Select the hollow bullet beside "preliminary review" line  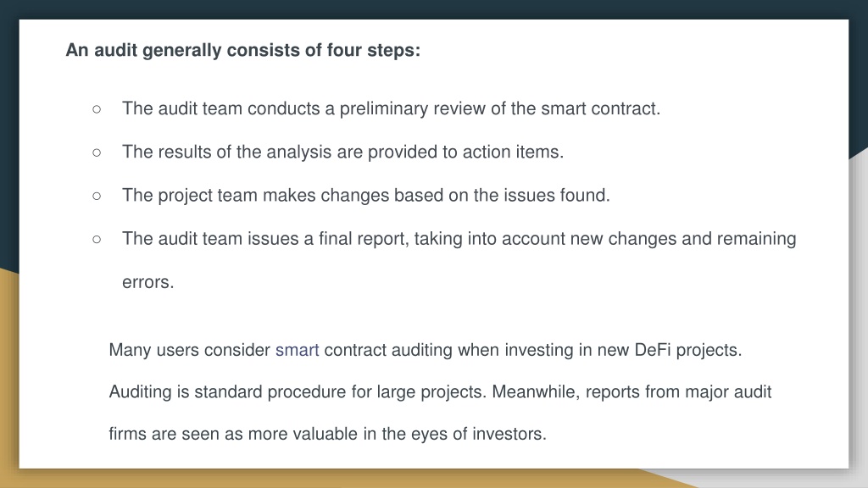(97, 109)
